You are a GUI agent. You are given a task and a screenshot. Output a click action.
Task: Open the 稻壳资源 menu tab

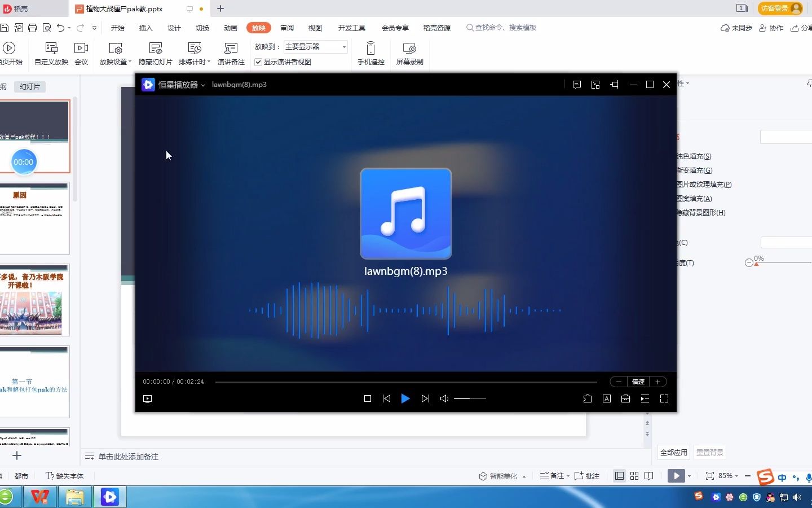click(x=437, y=27)
